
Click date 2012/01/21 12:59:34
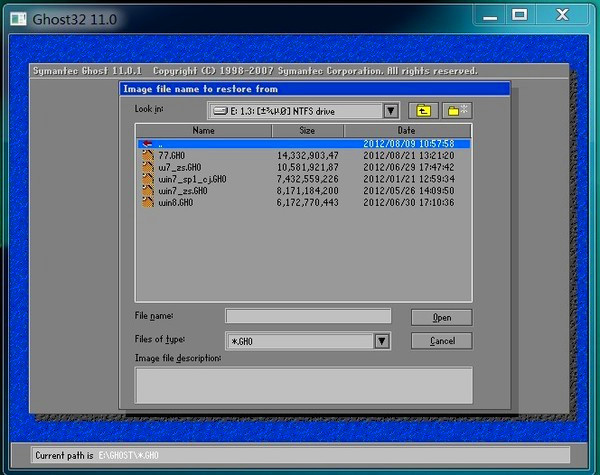409,179
